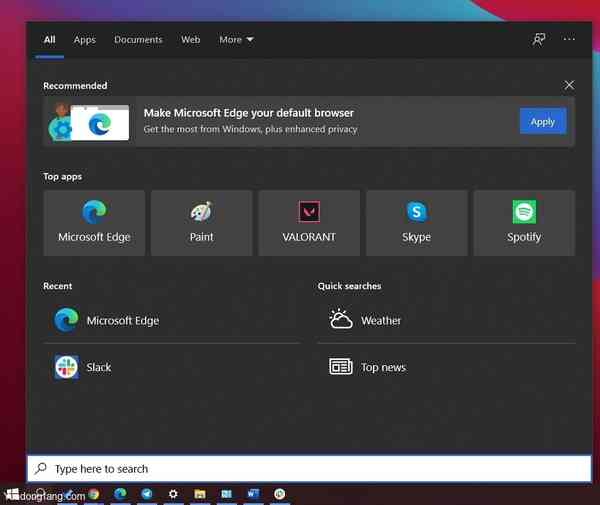The width and height of the screenshot is (600, 505).
Task: Launch Paint from Top apps
Action: (x=202, y=223)
